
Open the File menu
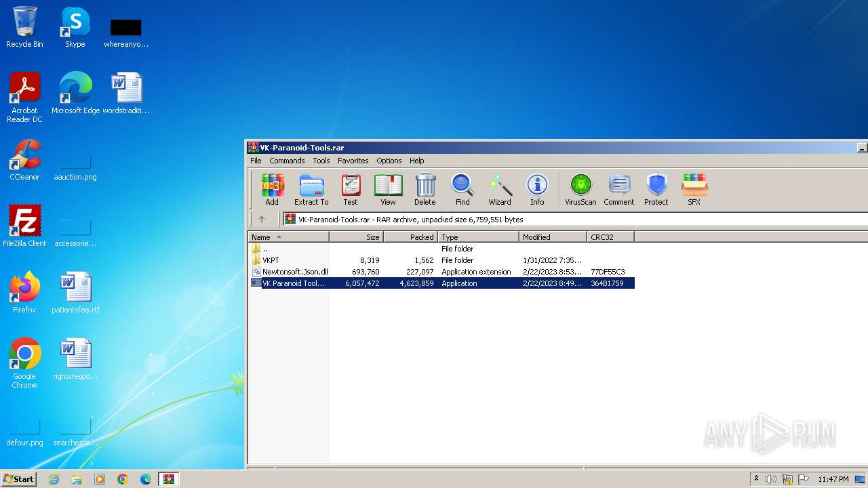point(256,161)
